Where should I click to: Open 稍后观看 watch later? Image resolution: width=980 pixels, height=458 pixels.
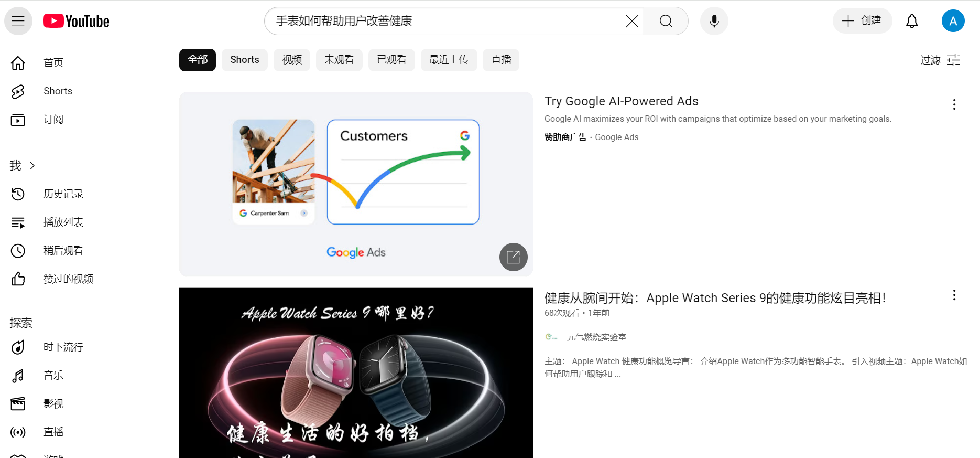coord(78,251)
